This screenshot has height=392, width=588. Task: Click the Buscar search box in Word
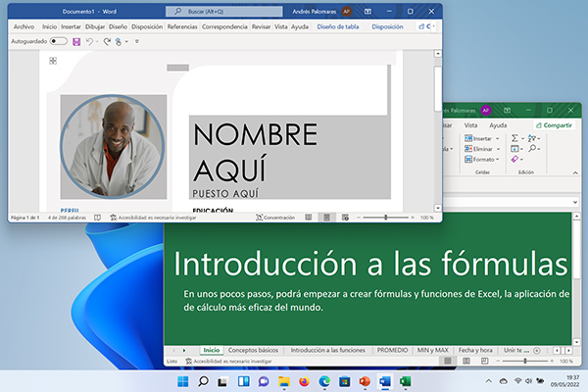[223, 12]
